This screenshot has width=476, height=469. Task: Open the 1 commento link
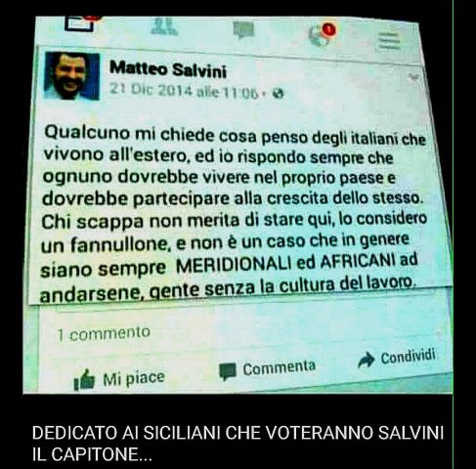point(104,333)
